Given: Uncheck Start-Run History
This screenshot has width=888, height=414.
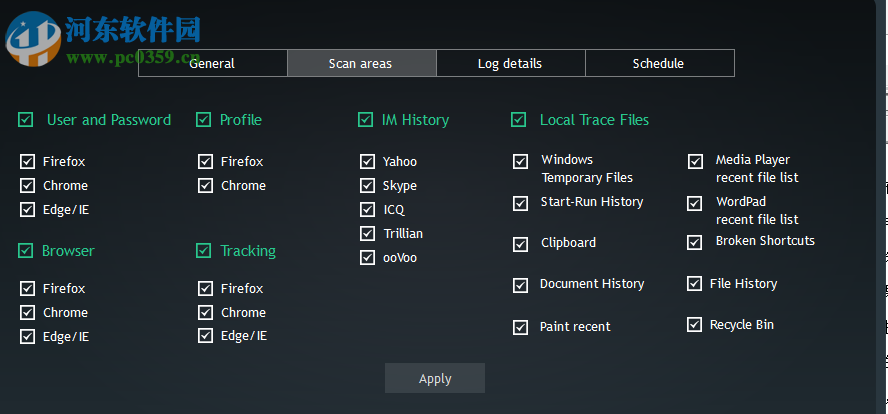Looking at the screenshot, I should [520, 203].
